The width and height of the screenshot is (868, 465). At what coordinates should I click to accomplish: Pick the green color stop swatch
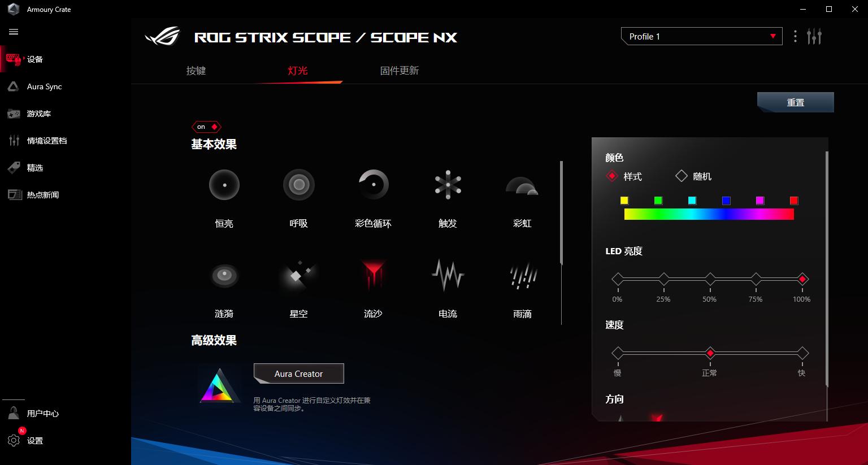coord(658,201)
